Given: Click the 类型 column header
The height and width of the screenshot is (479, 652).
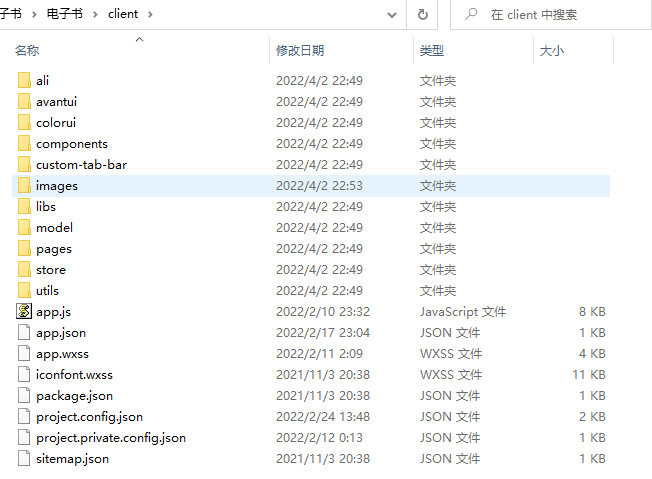Looking at the screenshot, I should point(432,50).
